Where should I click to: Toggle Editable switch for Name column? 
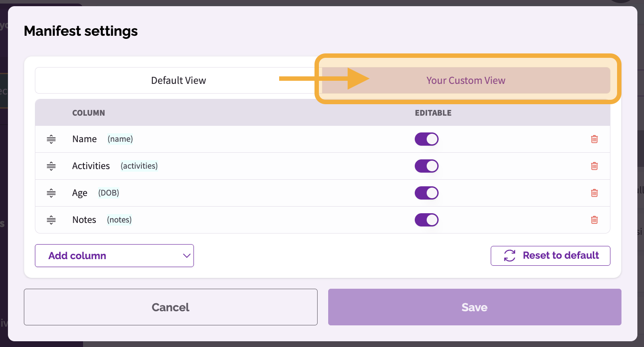click(x=427, y=139)
